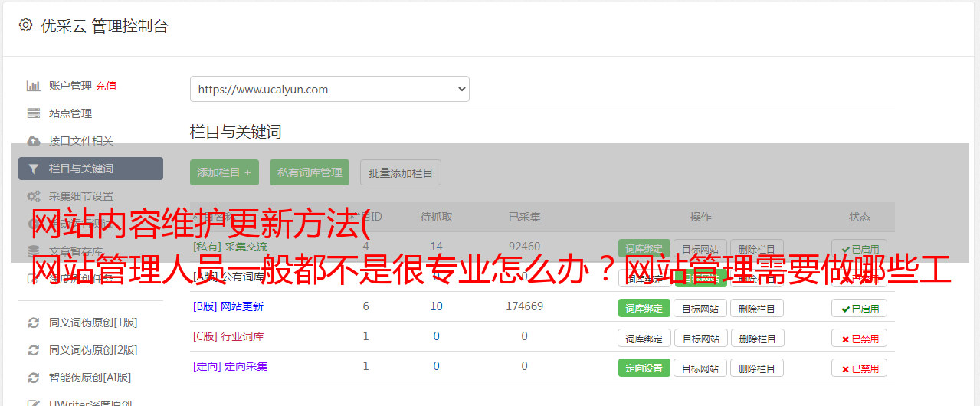
Task: Click the 批量添加栏目 button
Action: pyautogui.click(x=401, y=172)
